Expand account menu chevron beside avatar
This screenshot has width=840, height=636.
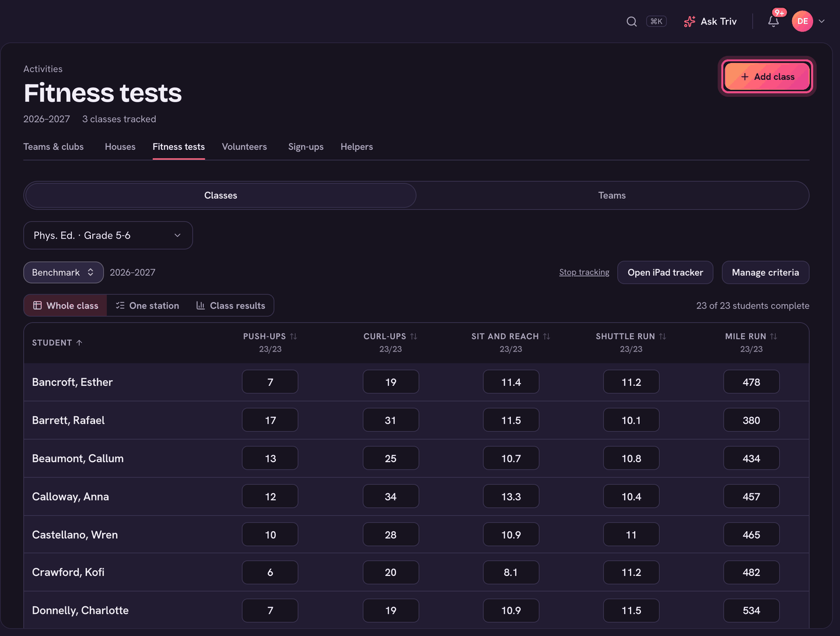[x=821, y=22]
